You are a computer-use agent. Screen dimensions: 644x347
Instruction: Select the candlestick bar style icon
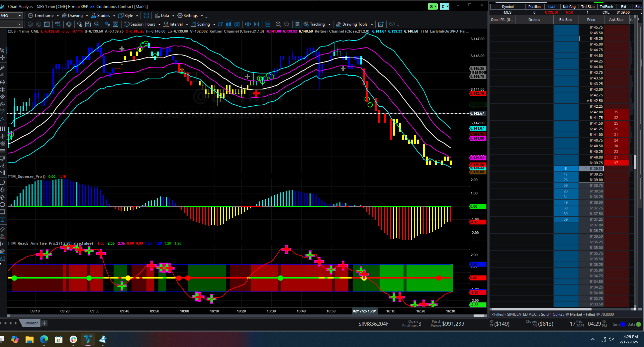pos(229,24)
